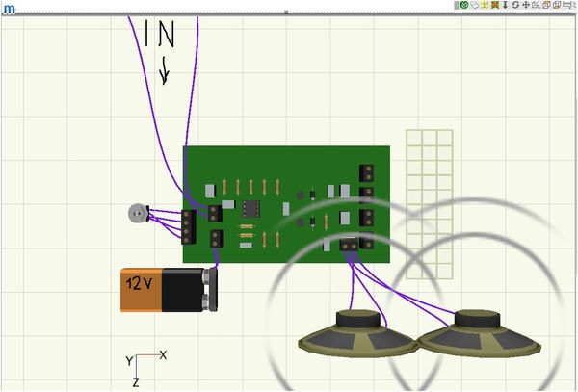Click the orange-red cross icon

click(495, 5)
